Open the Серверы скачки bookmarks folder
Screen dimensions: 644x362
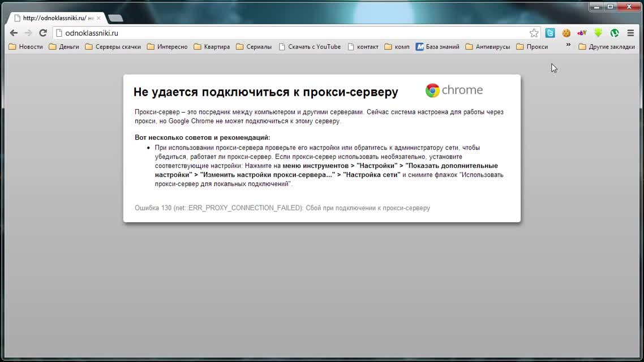click(x=113, y=47)
